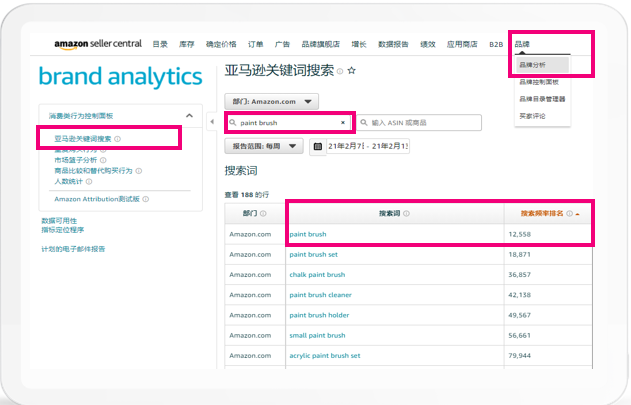
Task: Collapse the 消费类行为控制面板 section chevron
Action: tap(189, 116)
